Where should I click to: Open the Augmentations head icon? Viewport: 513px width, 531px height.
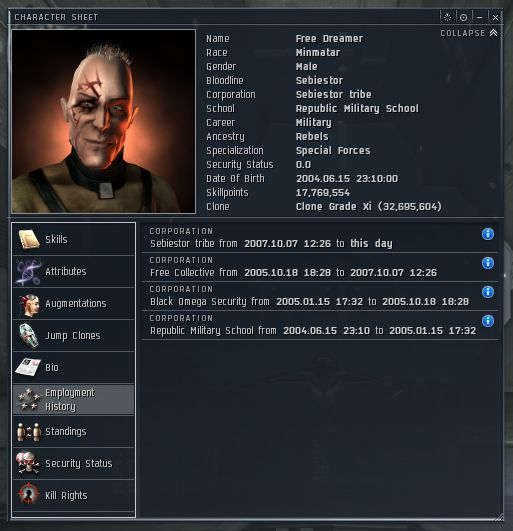pos(29,304)
